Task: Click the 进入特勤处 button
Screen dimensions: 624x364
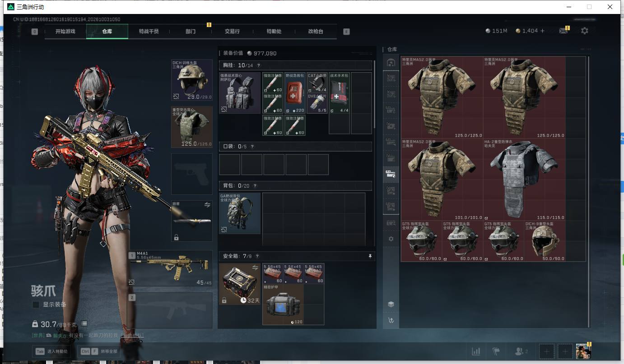Action: tap(52, 351)
